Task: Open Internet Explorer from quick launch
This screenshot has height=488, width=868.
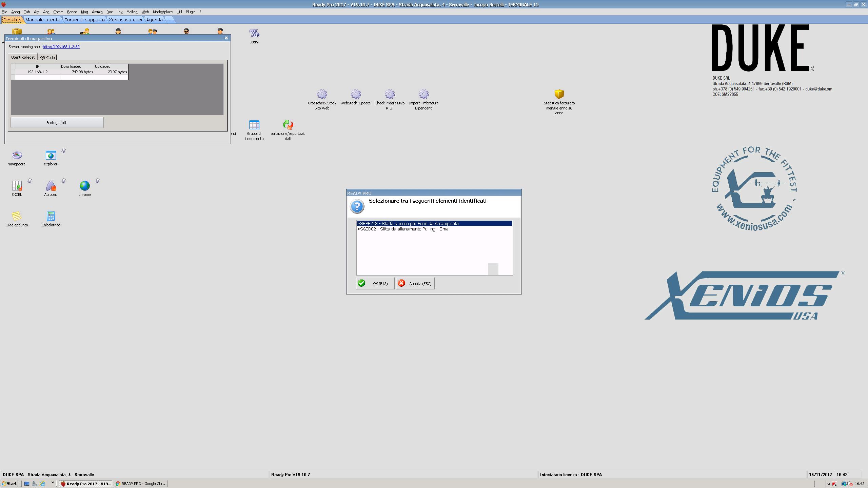Action: click(x=43, y=484)
